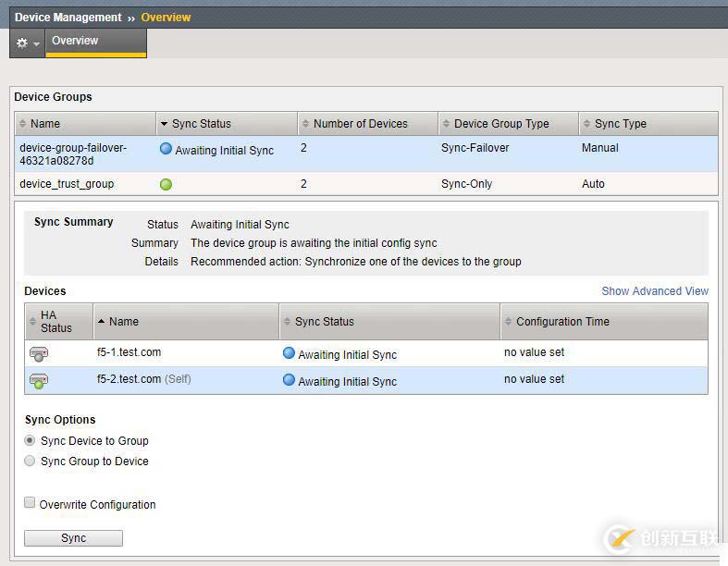Switch to the Overview tab
The image size is (728, 566).
pyautogui.click(x=75, y=42)
